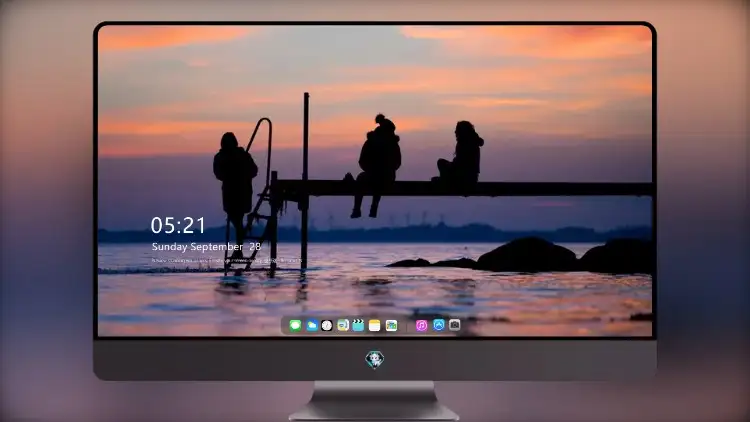The width and height of the screenshot is (750, 422).
Task: Open the yellow Notes app icon
Action: [375, 325]
